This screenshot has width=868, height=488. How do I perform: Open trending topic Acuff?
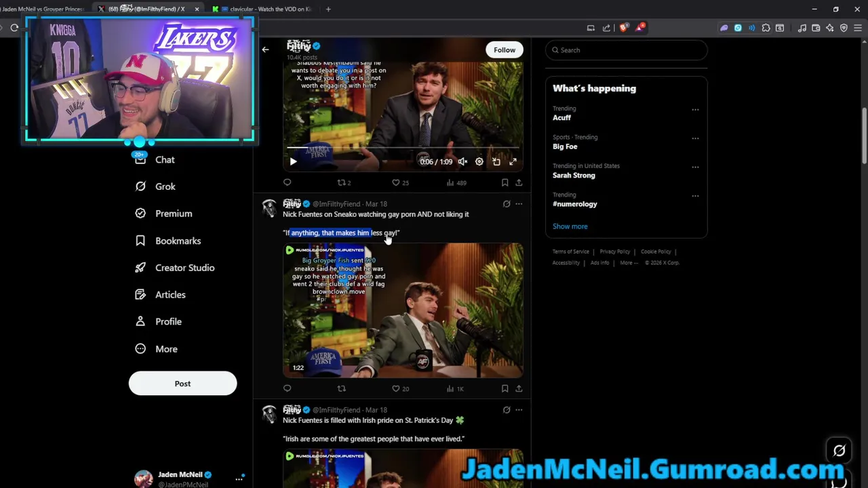561,117
